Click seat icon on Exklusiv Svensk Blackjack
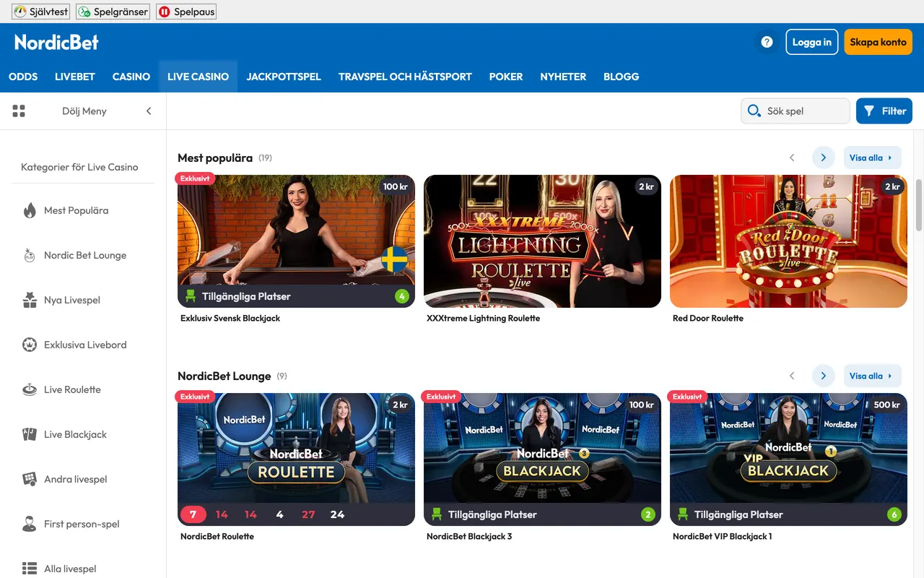 click(191, 296)
